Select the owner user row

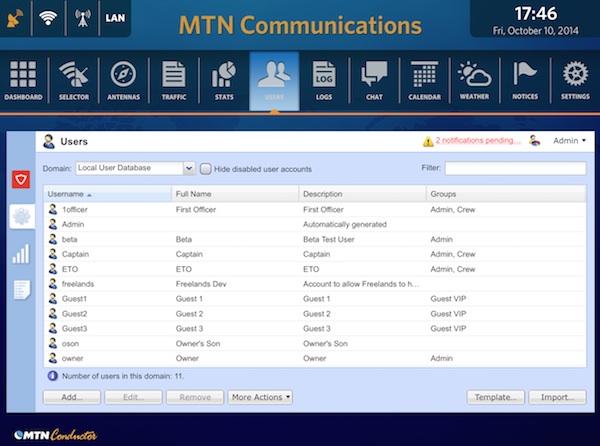tap(315, 358)
